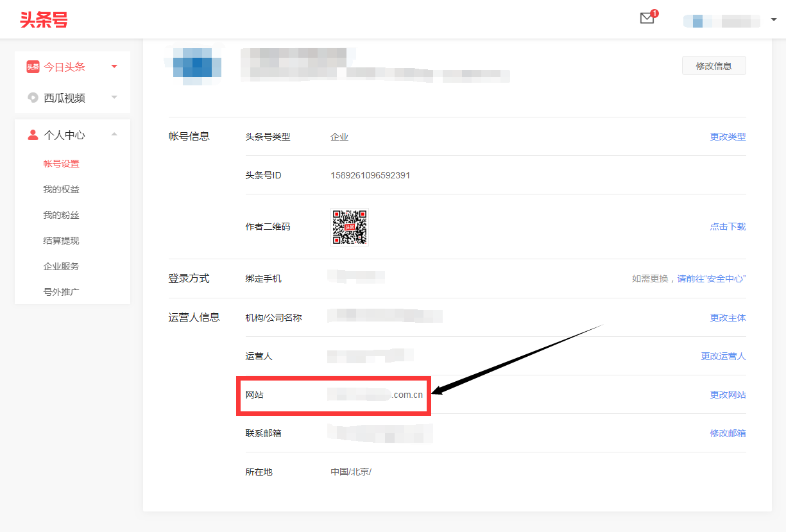Click the 企业 account type value
Screen dimensions: 786x532
339,137
